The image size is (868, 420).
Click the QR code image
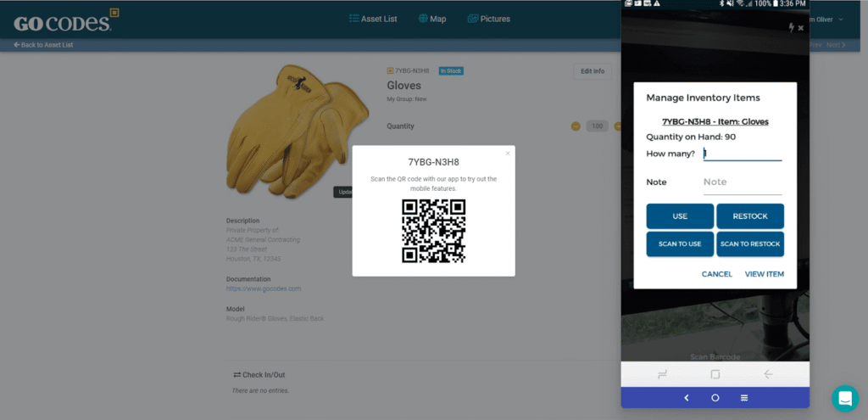point(433,231)
